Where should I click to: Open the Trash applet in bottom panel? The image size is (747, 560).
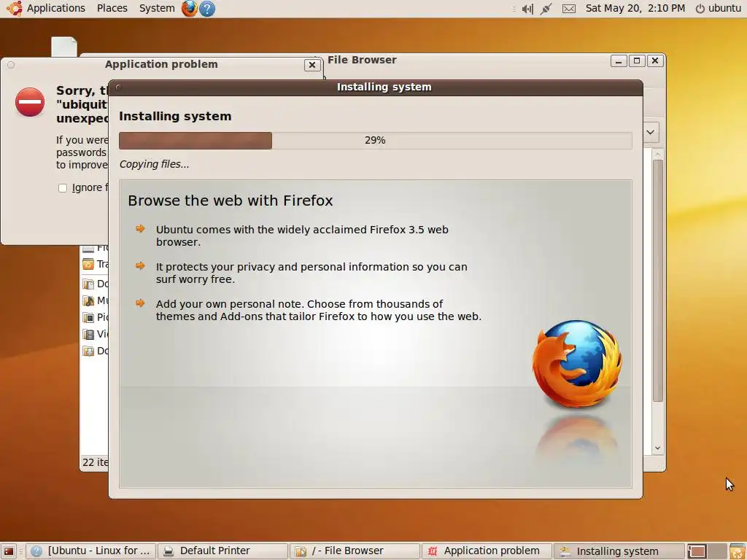click(738, 551)
